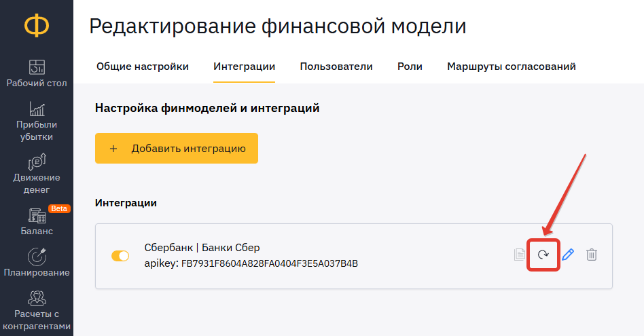
Task: Click the Ф logo icon
Action: pos(37,25)
